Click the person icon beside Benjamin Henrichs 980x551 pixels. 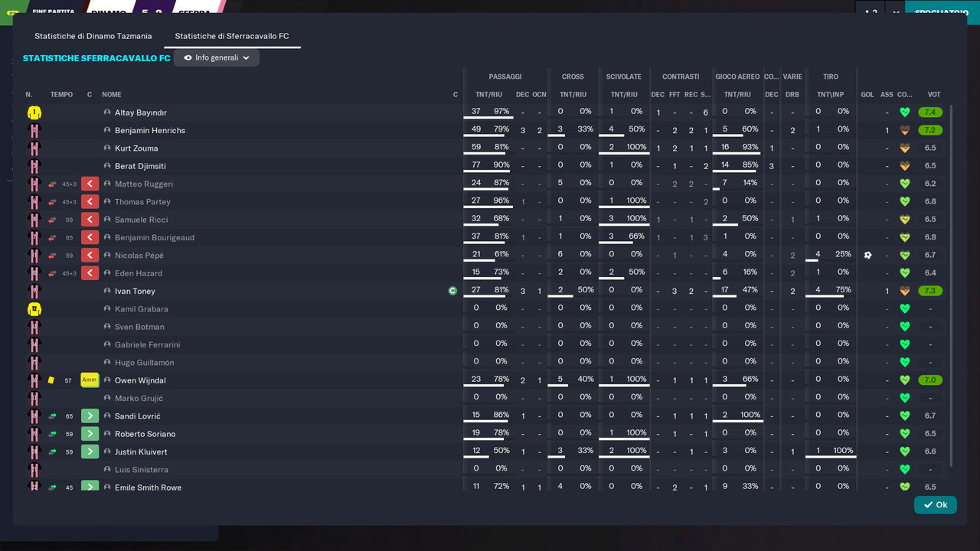pyautogui.click(x=107, y=130)
